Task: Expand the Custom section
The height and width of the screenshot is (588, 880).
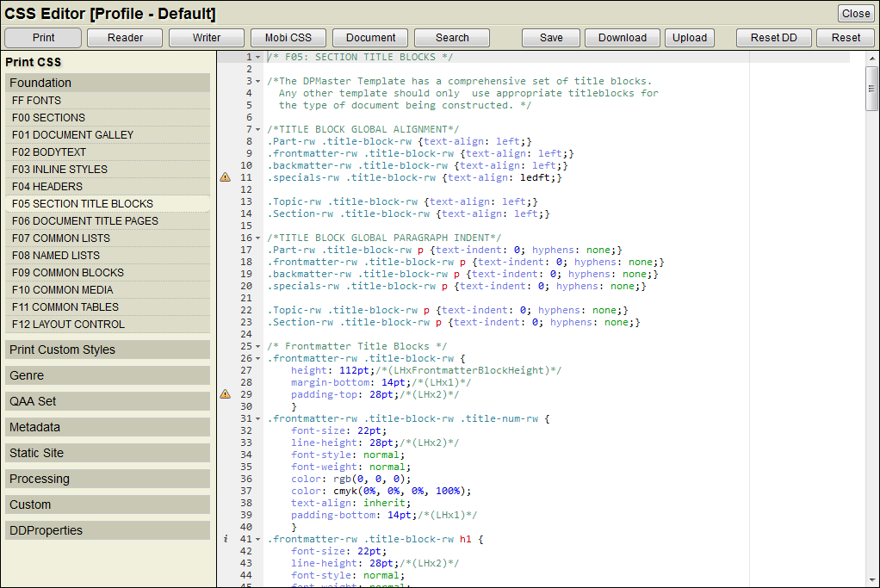Action: pos(108,504)
